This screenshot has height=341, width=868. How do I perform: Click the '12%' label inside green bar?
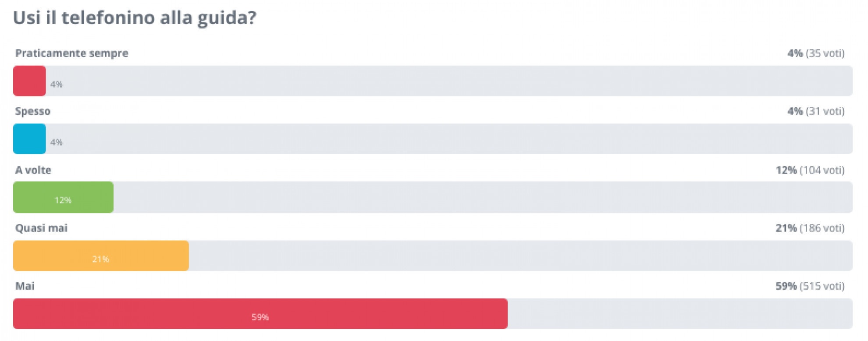(x=63, y=200)
